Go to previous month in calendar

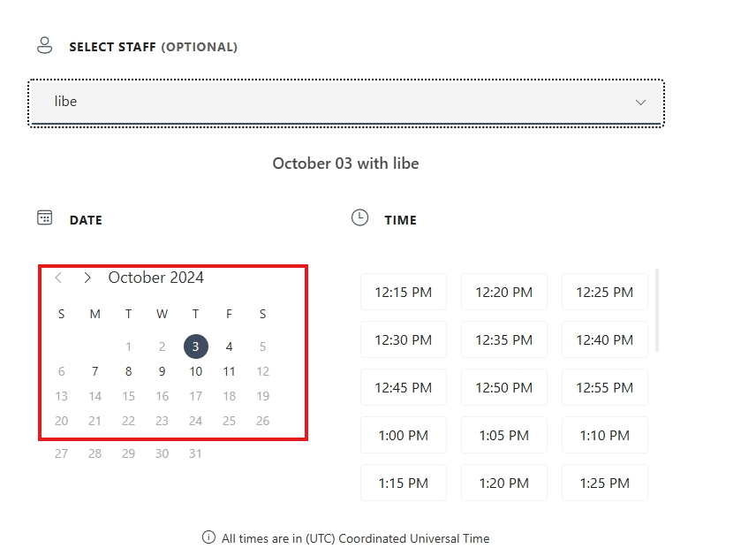tap(58, 278)
